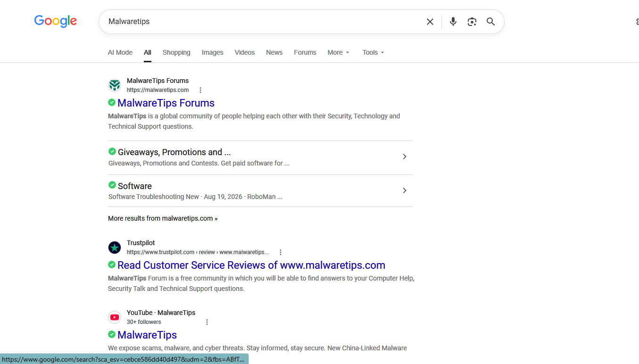Click the status bar URL preview
Viewport: 639px width, 364px height.
coord(124,359)
